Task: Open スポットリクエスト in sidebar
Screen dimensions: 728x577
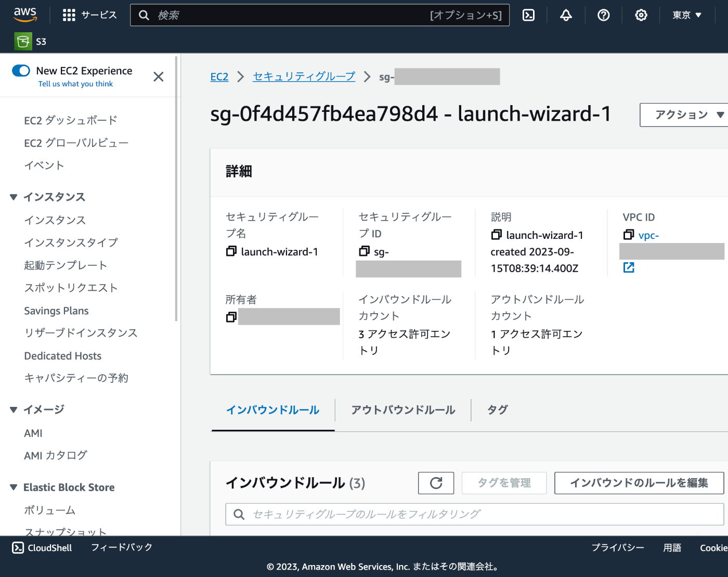Action: pyautogui.click(x=71, y=288)
